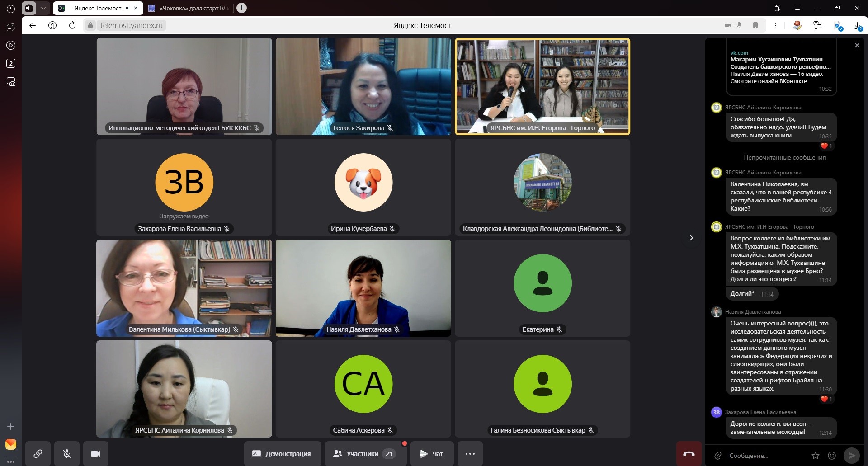Select the Геmюся Закирова video tile
Screen dimensions: 868x466
(x=363, y=86)
